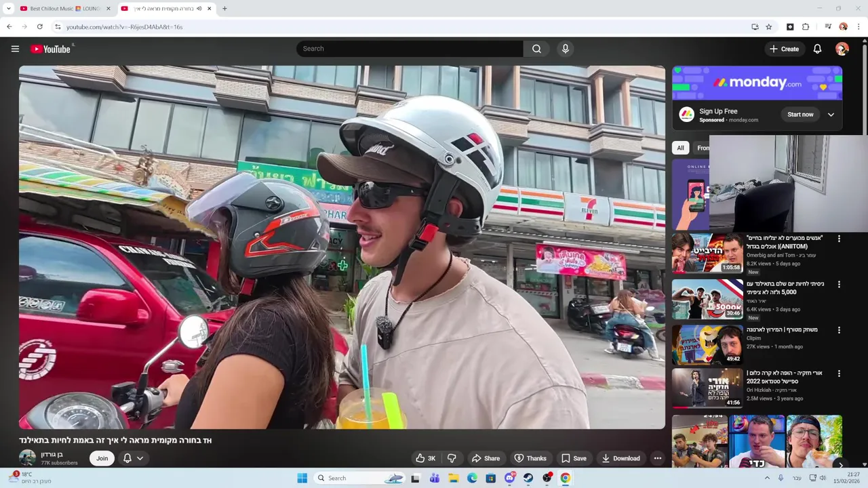Open YouTube notifications bell in header
The image size is (868, 488).
(817, 49)
